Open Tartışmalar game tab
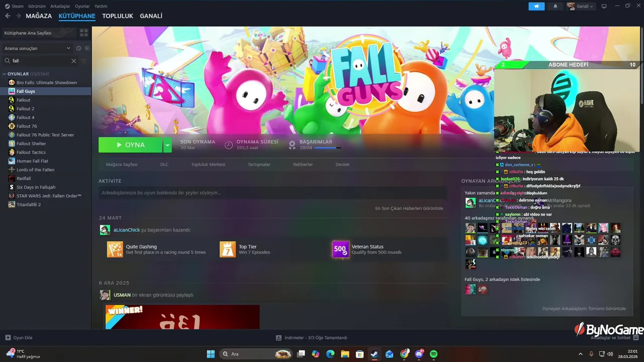The width and height of the screenshot is (644, 362). [x=259, y=164]
